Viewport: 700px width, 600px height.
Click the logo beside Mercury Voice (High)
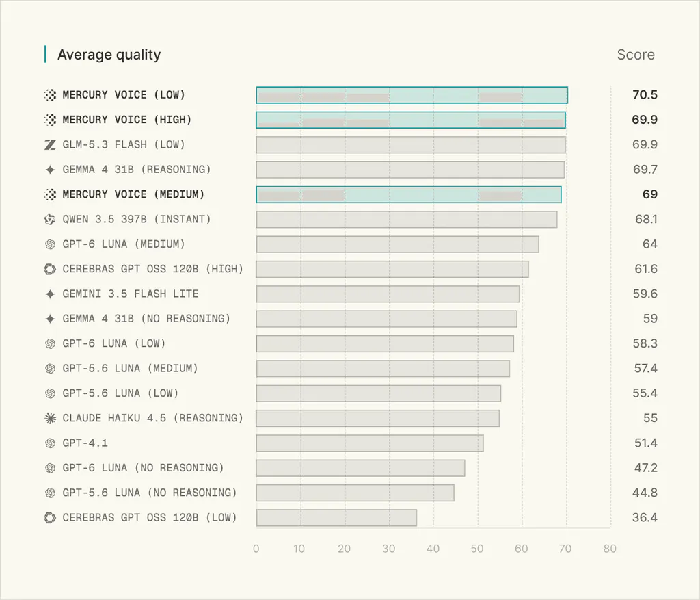(50, 120)
